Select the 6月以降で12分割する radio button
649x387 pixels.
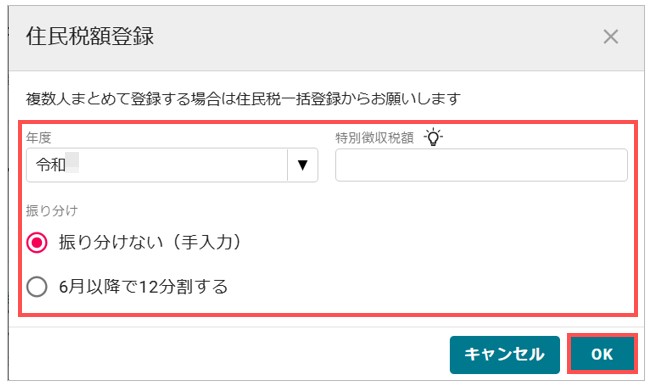(37, 286)
